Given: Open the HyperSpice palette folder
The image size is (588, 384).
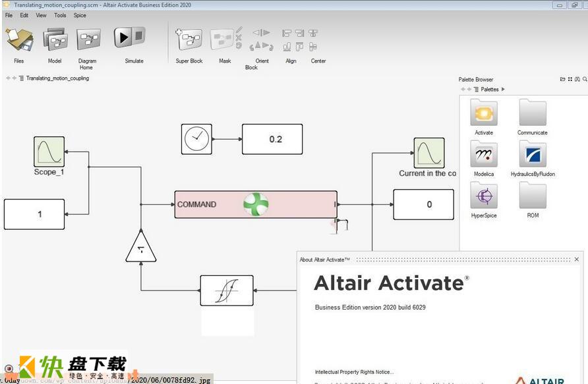Looking at the screenshot, I should pos(484,200).
